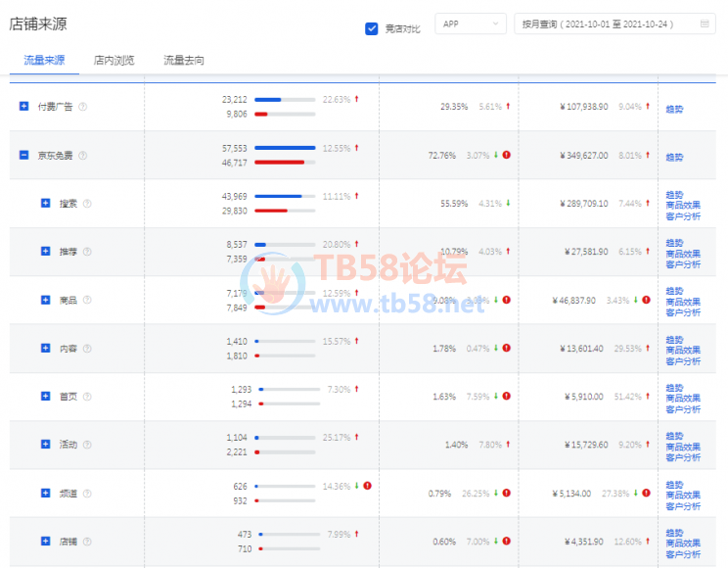Click the help icon next to 付费广告
728x568 pixels.
pyautogui.click(x=82, y=107)
